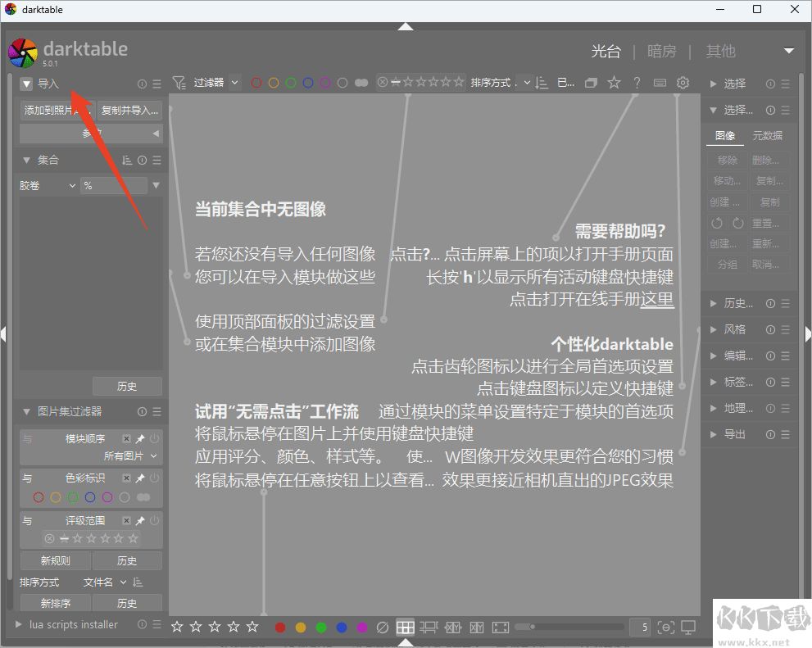Open darktable global preferences gear icon
The image size is (812, 648).
pyautogui.click(x=683, y=83)
